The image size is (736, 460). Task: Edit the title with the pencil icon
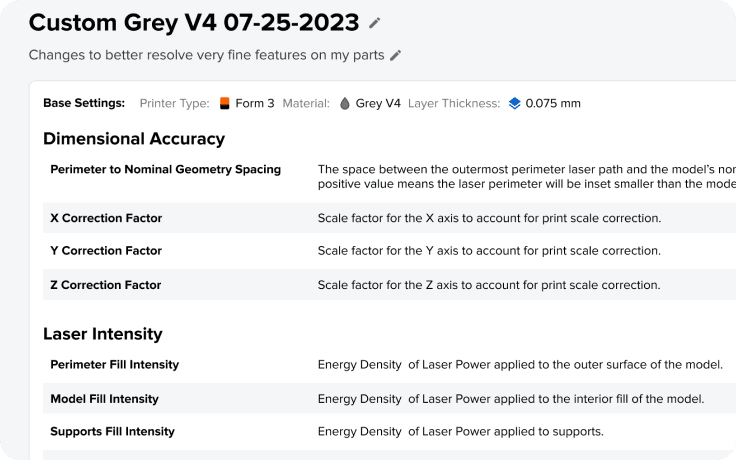click(374, 23)
